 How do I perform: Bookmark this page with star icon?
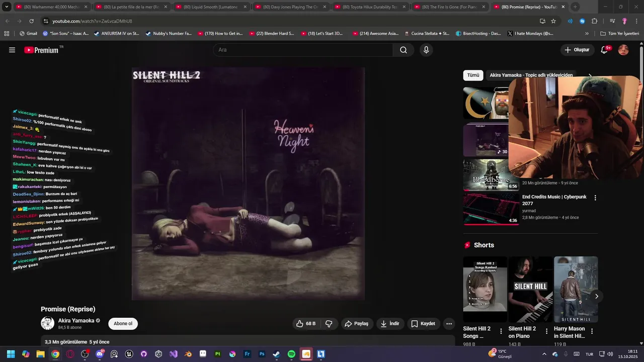[553, 21]
